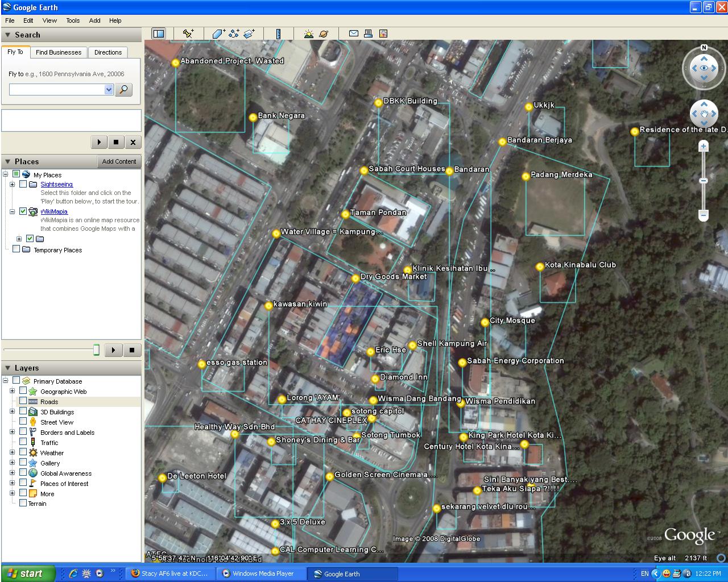Expand the Global Awareness layer node
The image size is (728, 582).
pos(12,473)
